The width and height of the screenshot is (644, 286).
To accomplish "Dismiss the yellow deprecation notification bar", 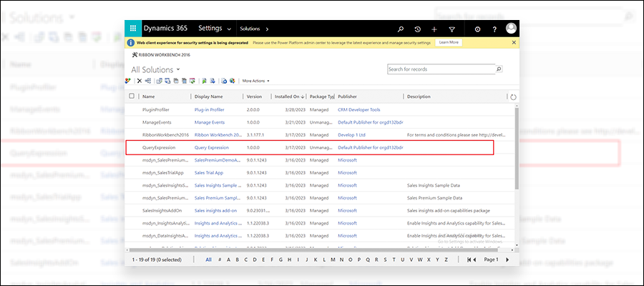I will [513, 42].
